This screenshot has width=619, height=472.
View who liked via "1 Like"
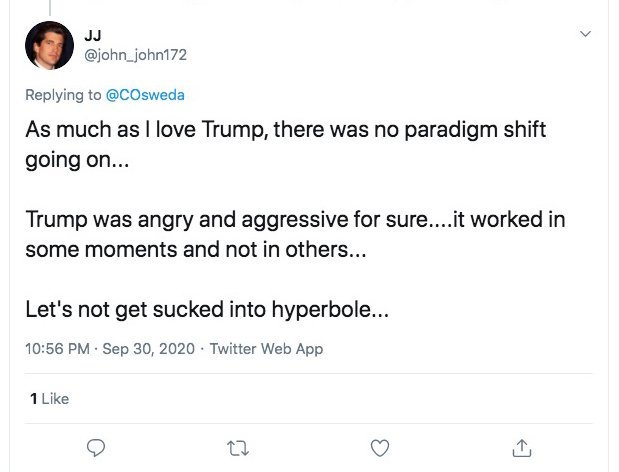click(49, 398)
